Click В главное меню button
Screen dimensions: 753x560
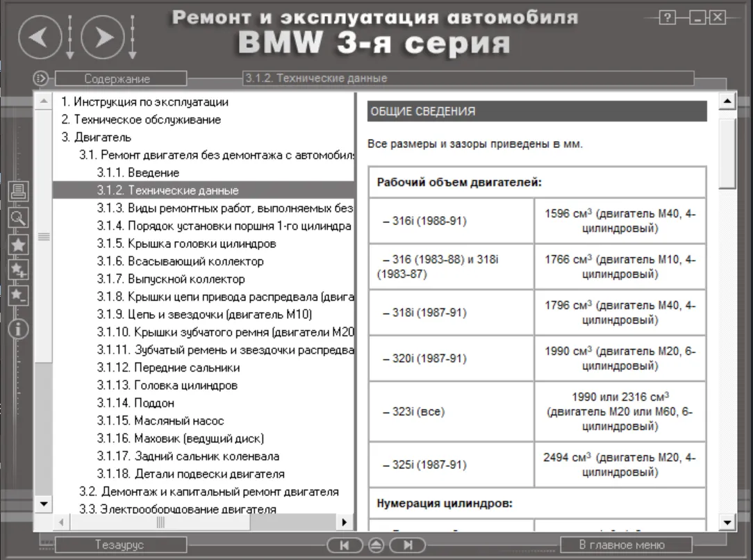coord(622,545)
